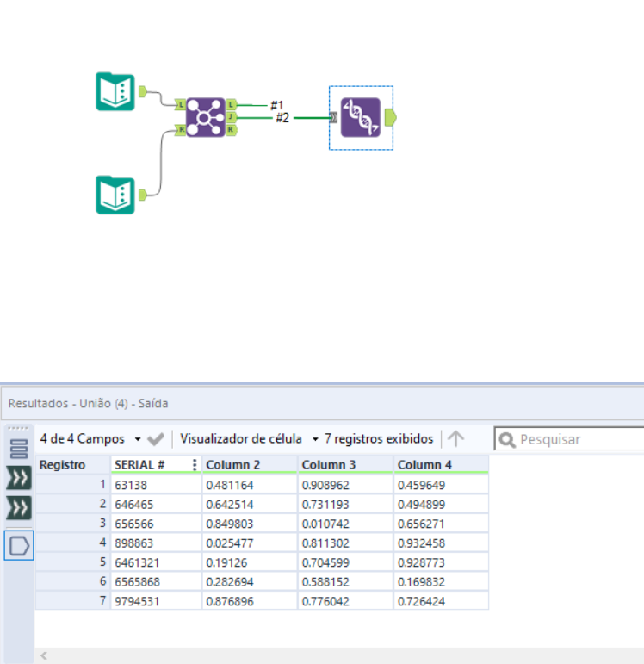644x664 pixels.
Task: Select cell with serial 656566
Action: (156, 524)
